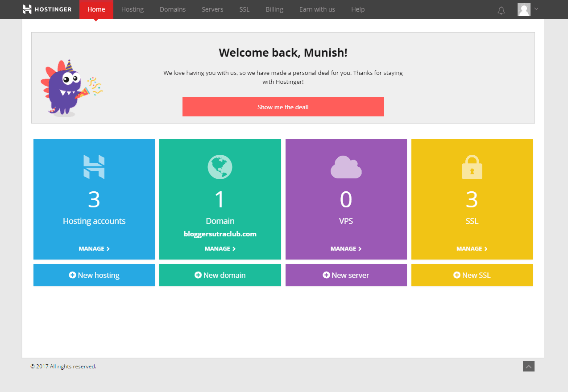Viewport: 568px width, 392px height.
Task: Open the Billing menu
Action: pyautogui.click(x=274, y=9)
